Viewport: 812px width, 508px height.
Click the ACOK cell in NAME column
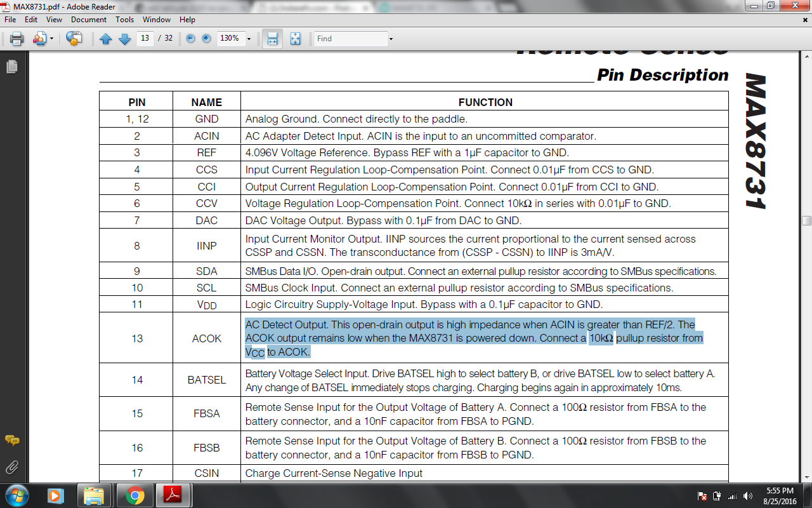click(207, 338)
